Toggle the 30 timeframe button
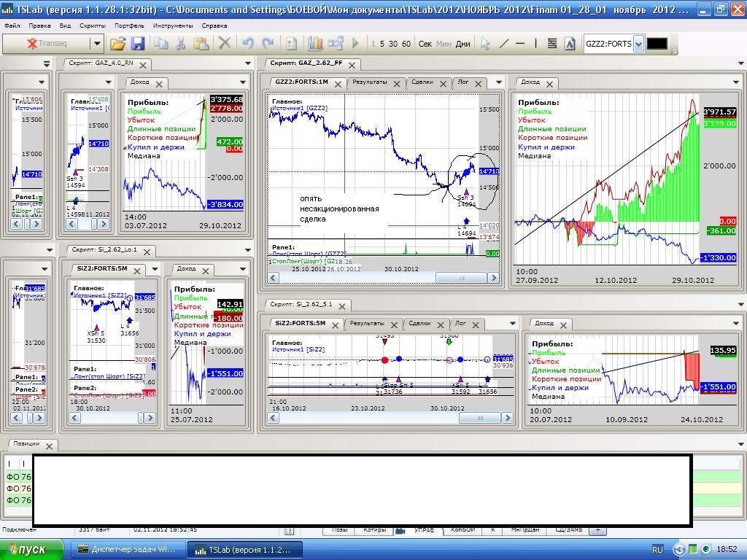Image resolution: width=747 pixels, height=560 pixels. coord(393,44)
